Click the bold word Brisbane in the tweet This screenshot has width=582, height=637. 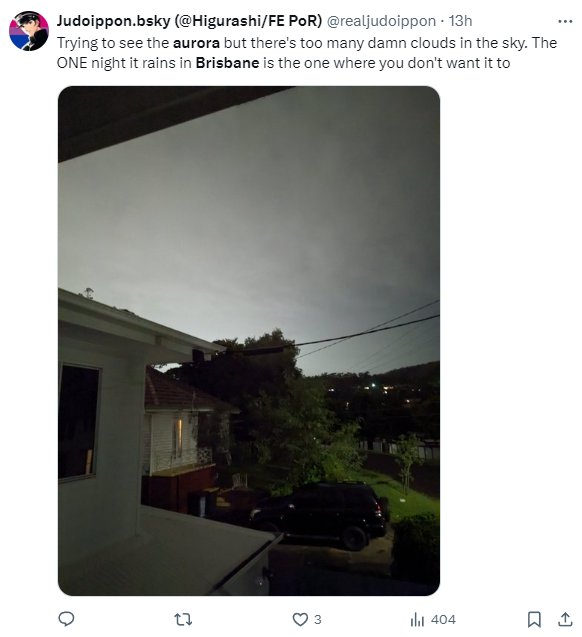pyautogui.click(x=227, y=63)
